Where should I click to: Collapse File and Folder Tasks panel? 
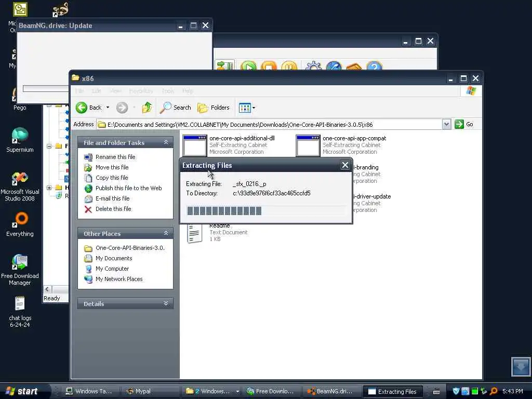coord(166,142)
